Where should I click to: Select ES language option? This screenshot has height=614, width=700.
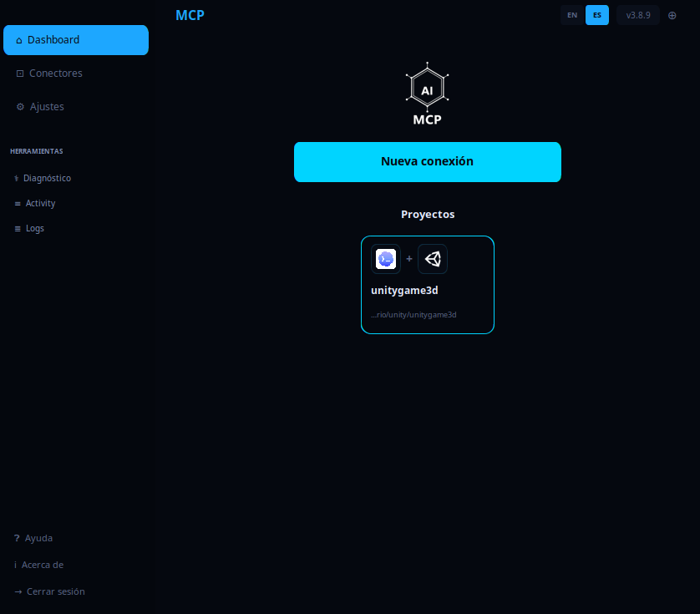597,15
